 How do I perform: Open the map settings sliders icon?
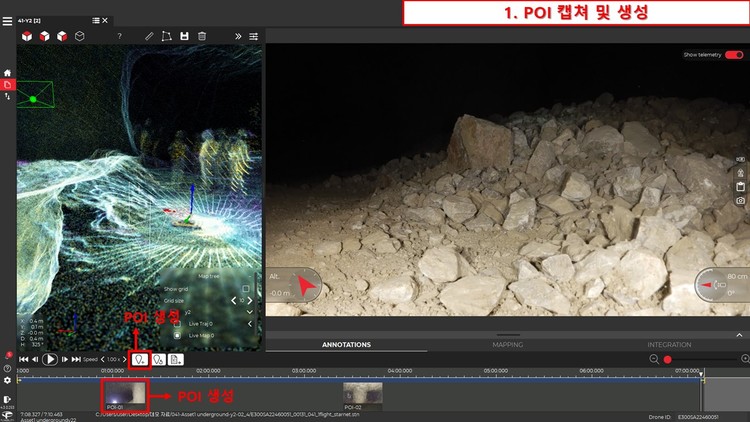point(254,36)
